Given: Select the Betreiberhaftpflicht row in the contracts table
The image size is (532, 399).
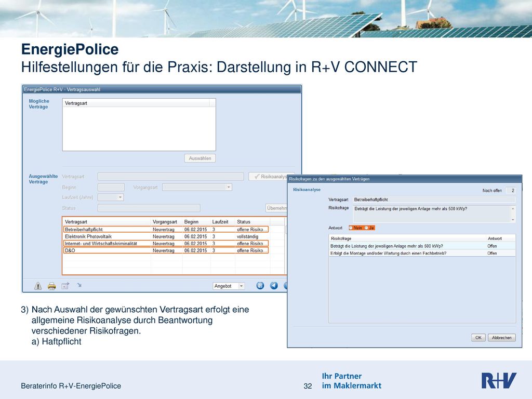Looking at the screenshot, I should 166,229.
